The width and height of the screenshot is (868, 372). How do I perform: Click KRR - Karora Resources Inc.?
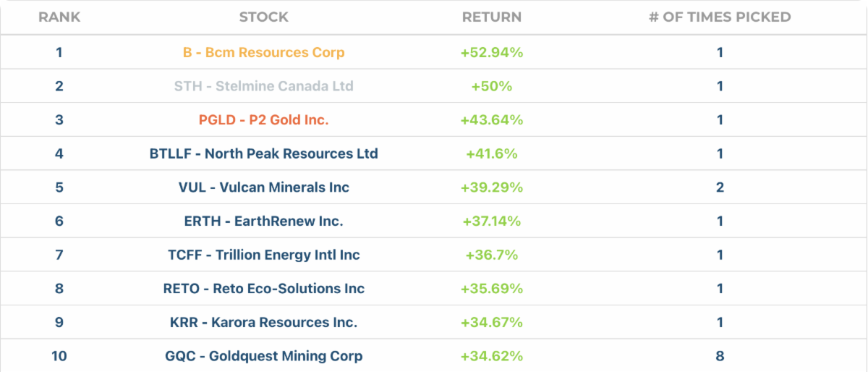(x=263, y=322)
